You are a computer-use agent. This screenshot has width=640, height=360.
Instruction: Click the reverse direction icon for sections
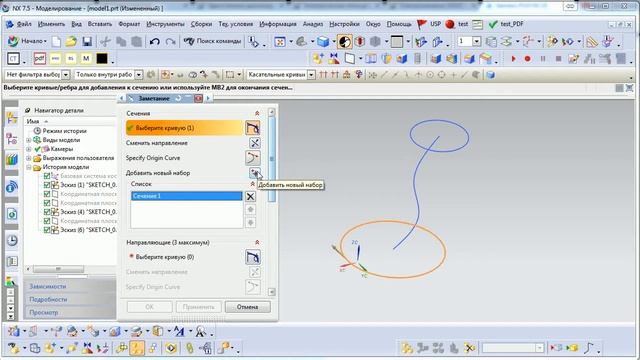coord(255,143)
